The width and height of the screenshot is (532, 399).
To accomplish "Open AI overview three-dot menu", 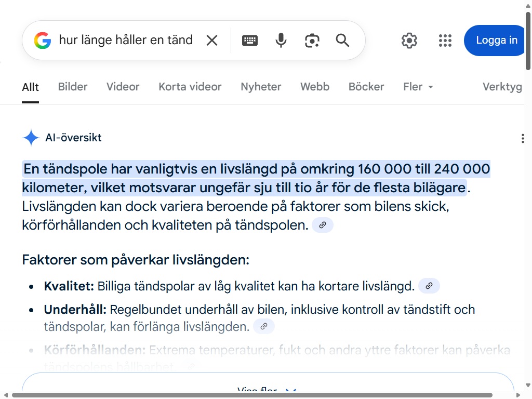I will (x=523, y=138).
